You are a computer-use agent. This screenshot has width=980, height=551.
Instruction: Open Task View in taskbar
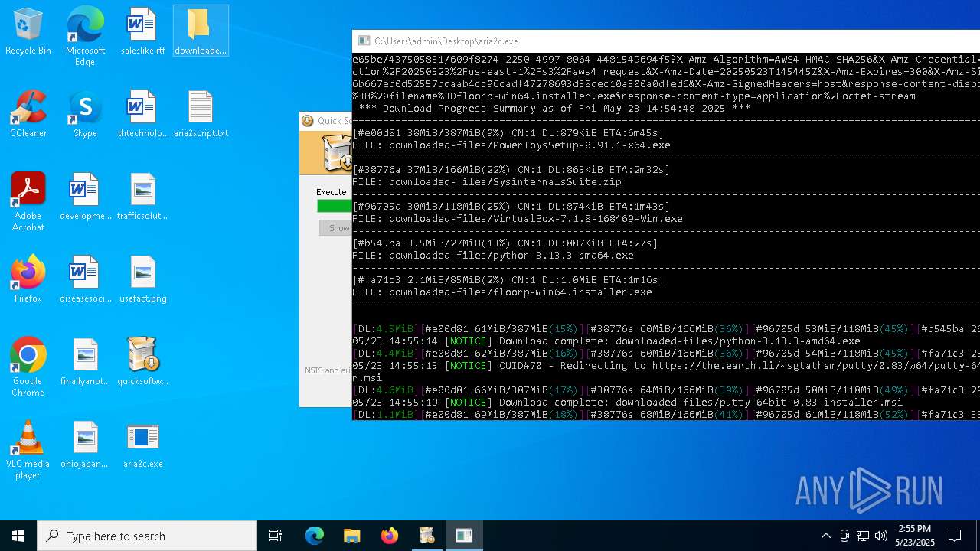tap(276, 536)
